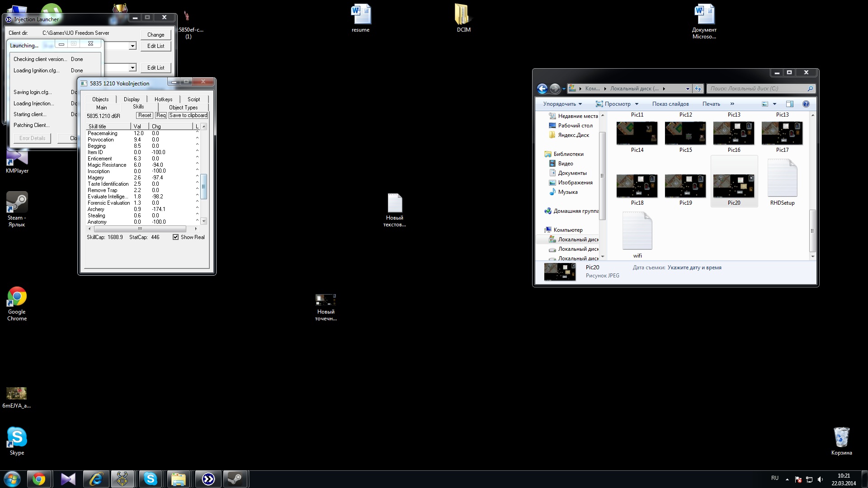Viewport: 868px width, 488px height.
Task: Click Injection Launcher taskbar icon
Action: (208, 479)
